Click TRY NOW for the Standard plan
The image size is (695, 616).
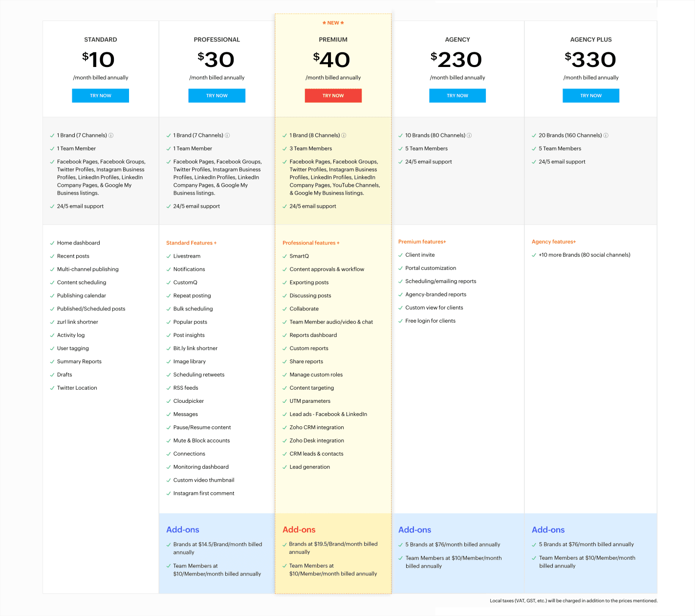(100, 95)
